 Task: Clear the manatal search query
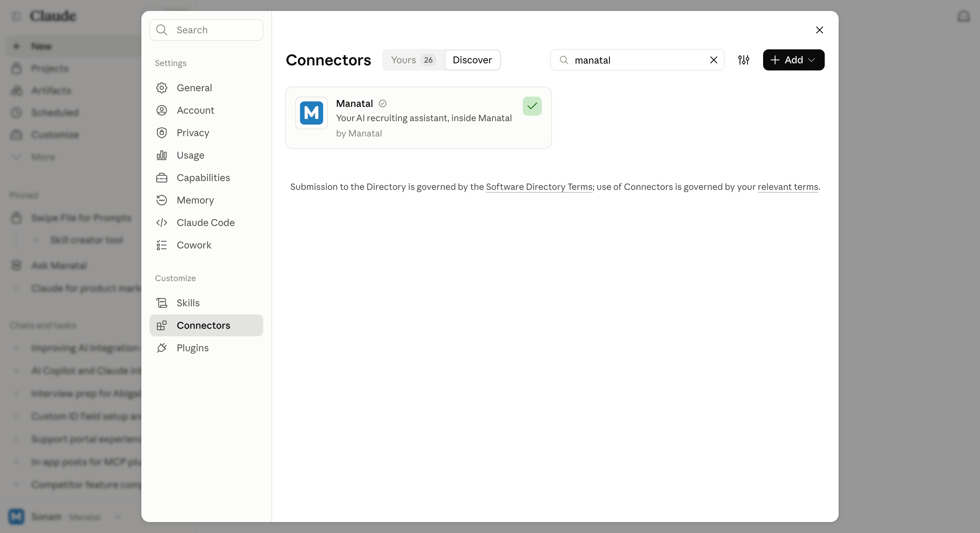coord(714,60)
